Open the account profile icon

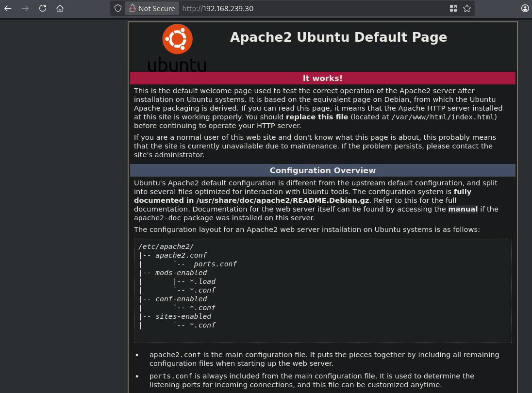coord(525,8)
